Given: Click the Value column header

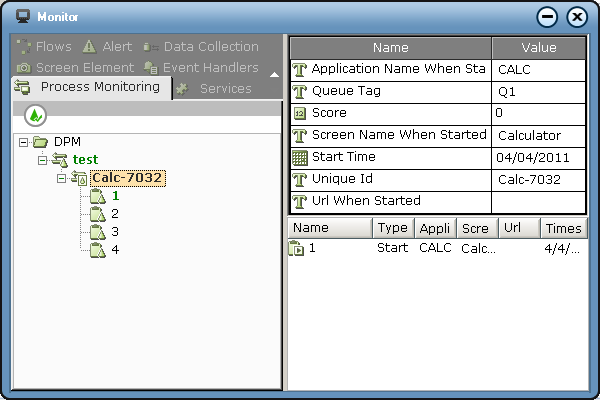Looking at the screenshot, I should click(x=538, y=47).
